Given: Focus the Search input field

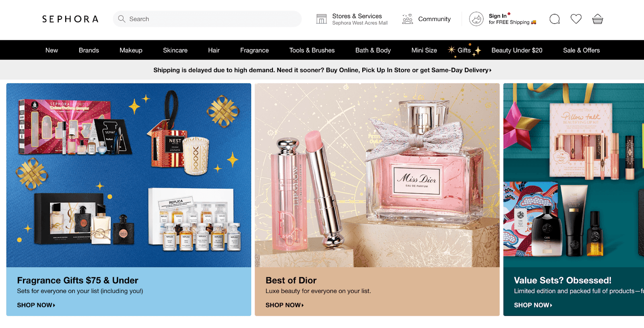Looking at the screenshot, I should pos(207,19).
